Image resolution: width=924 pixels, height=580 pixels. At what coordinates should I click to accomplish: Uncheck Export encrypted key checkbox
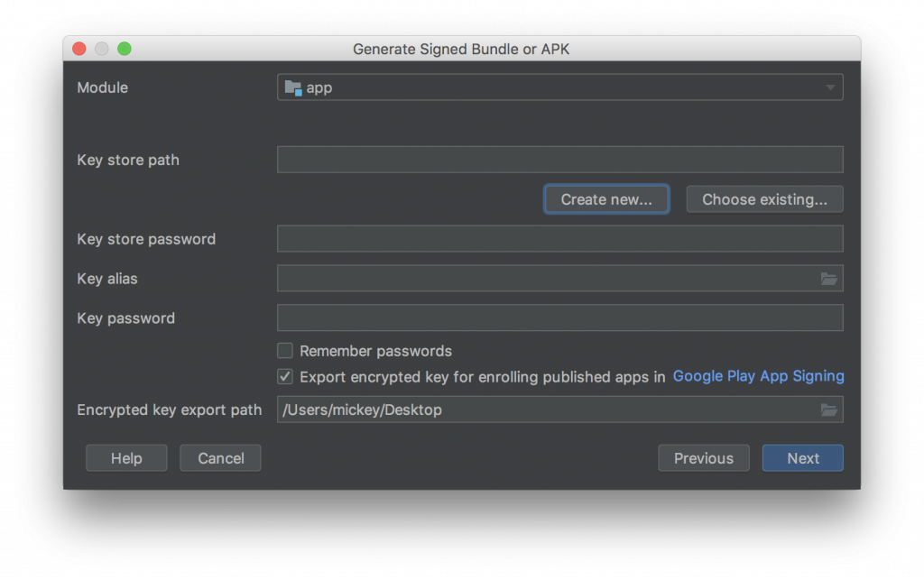[x=285, y=376]
